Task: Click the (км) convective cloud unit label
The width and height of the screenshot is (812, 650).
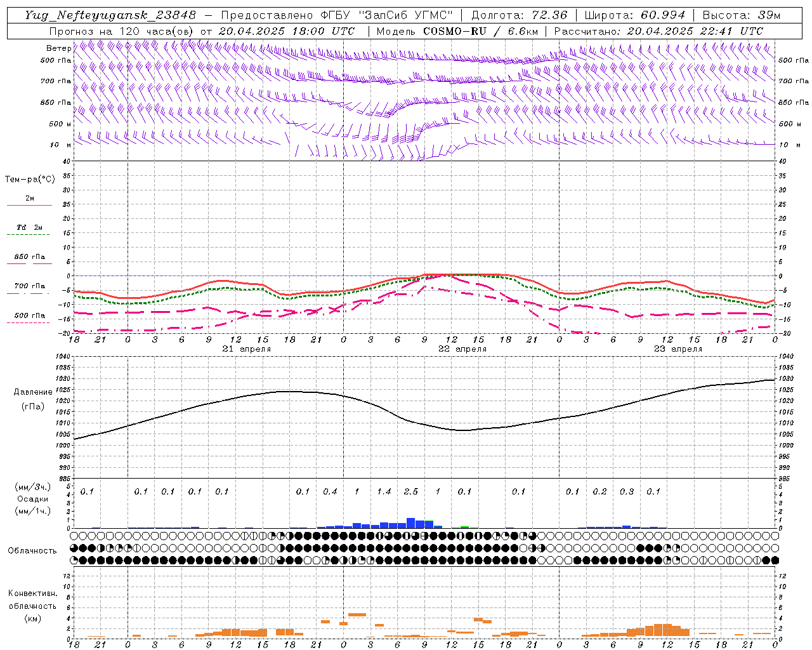Action: click(x=33, y=618)
